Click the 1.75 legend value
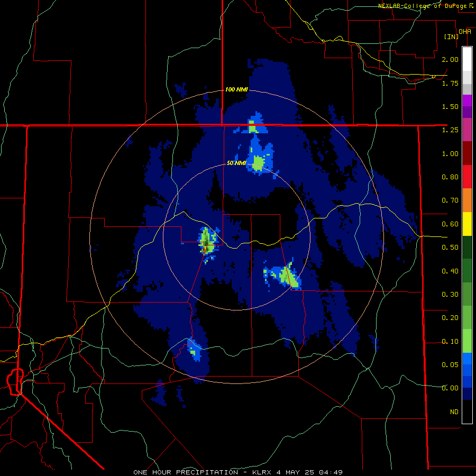 (450, 83)
